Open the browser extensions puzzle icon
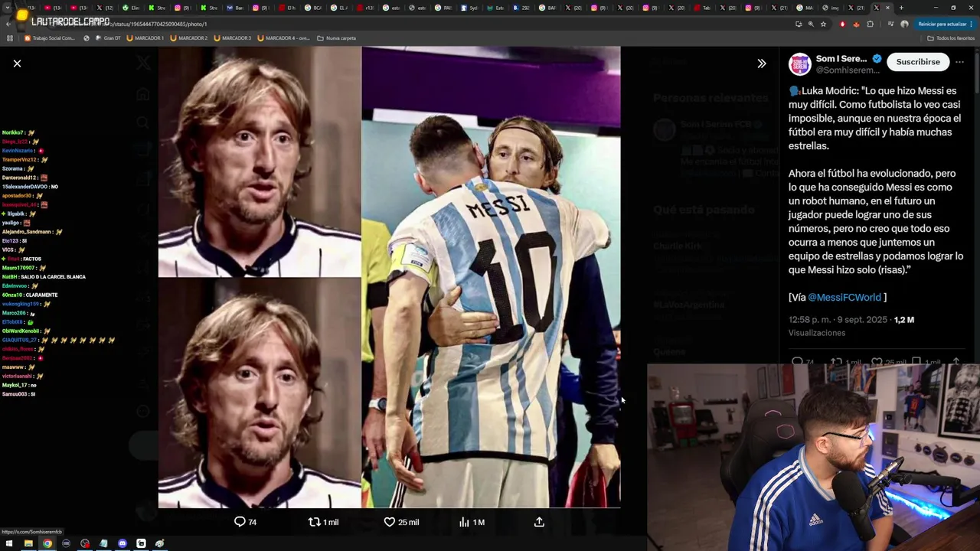Image resolution: width=980 pixels, height=551 pixels. click(x=870, y=24)
